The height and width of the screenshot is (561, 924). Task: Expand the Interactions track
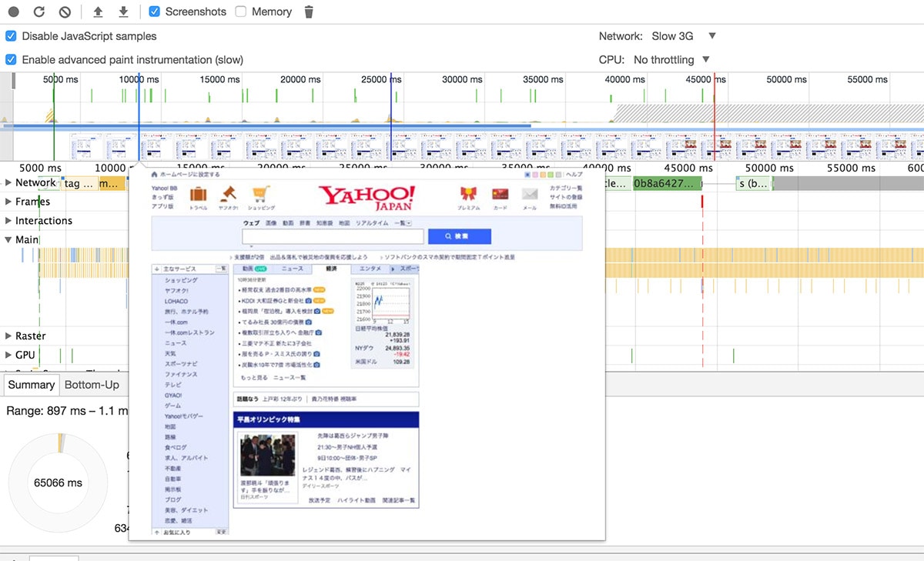coord(8,221)
